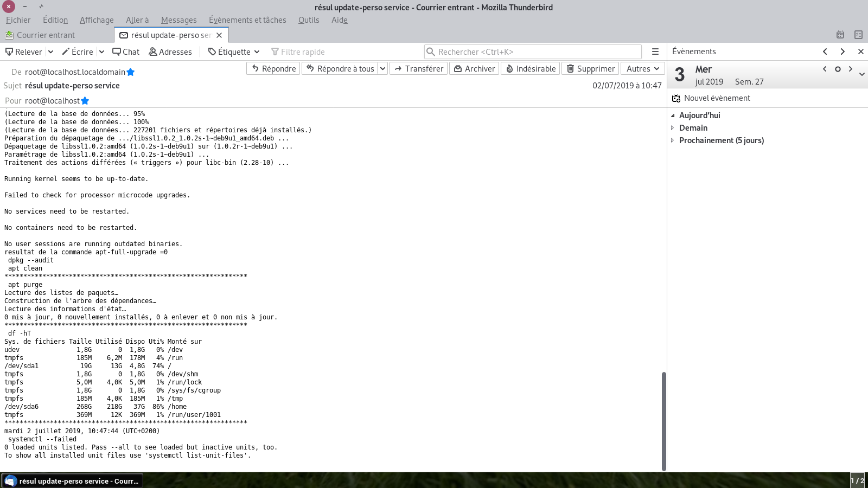Delete the message using Supprimer

[590, 68]
